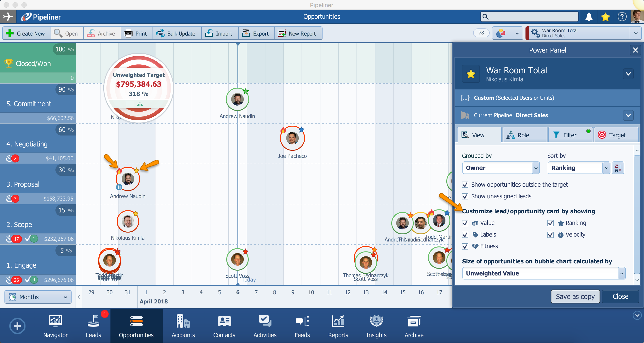Switch to the Target tab
The width and height of the screenshot is (644, 343).
pos(616,135)
